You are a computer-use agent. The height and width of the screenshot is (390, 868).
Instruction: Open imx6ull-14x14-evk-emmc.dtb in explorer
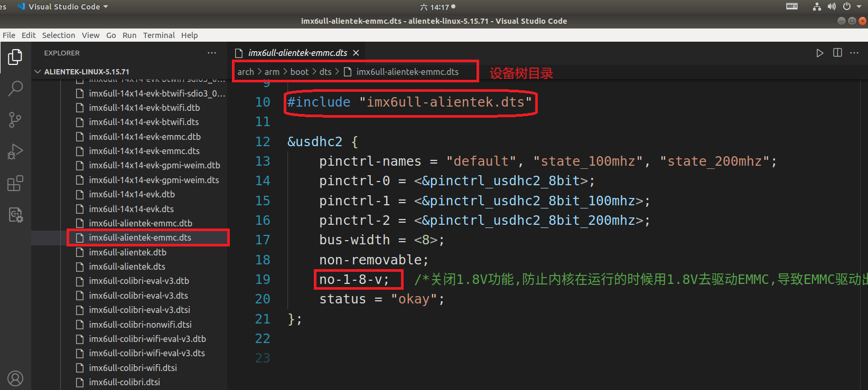click(145, 137)
